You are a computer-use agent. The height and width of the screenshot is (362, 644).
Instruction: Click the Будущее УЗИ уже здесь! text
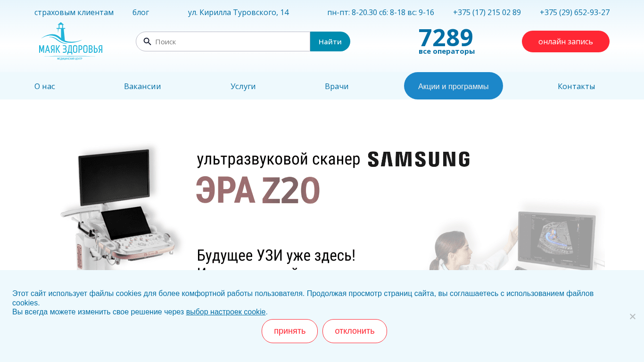[276, 255]
